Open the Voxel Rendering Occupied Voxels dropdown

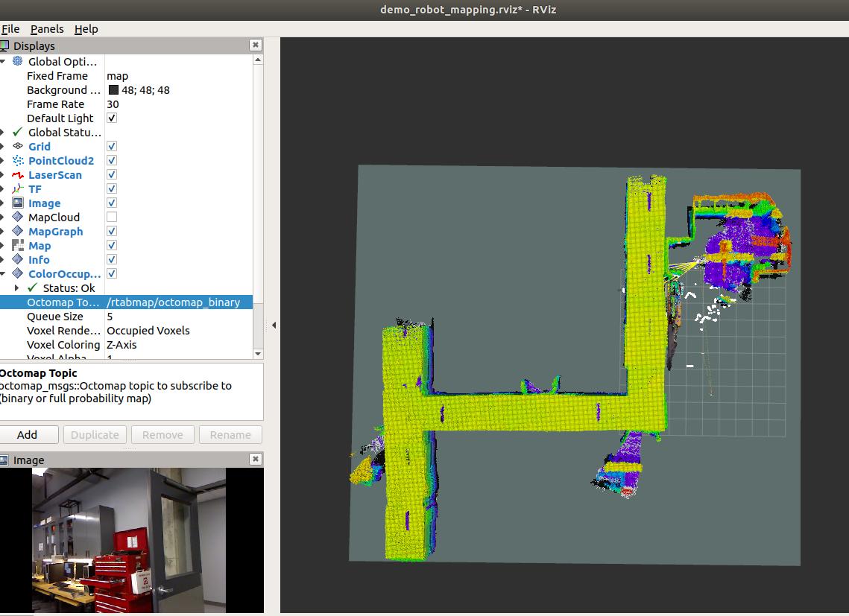pos(177,331)
